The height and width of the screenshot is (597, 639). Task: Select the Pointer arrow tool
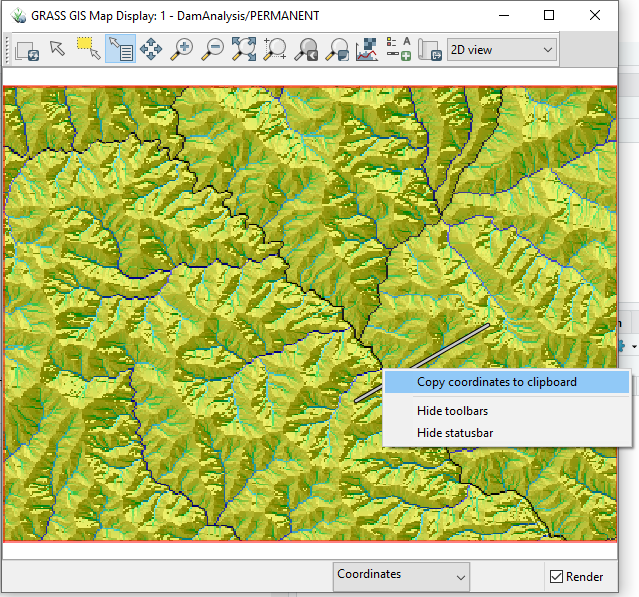(58, 49)
